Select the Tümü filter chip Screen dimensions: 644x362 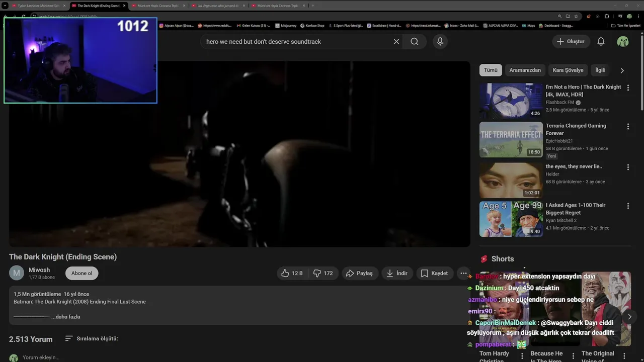491,70
